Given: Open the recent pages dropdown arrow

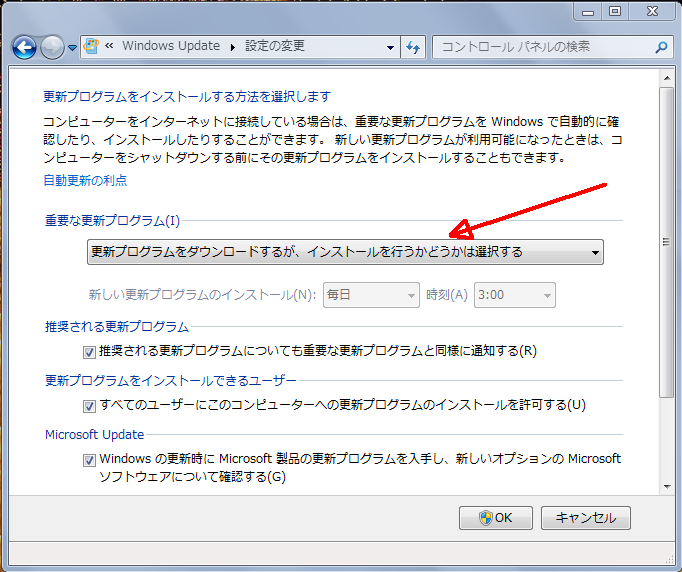Looking at the screenshot, I should pyautogui.click(x=72, y=47).
